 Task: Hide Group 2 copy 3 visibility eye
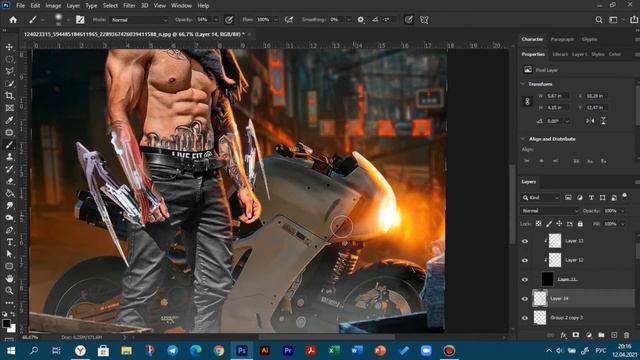pos(525,318)
